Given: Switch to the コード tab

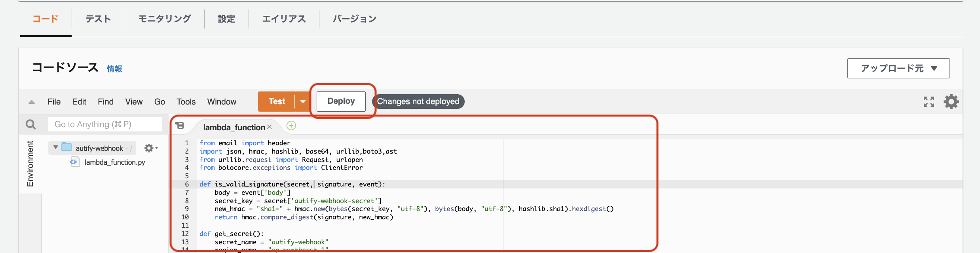Looking at the screenshot, I should (x=46, y=19).
